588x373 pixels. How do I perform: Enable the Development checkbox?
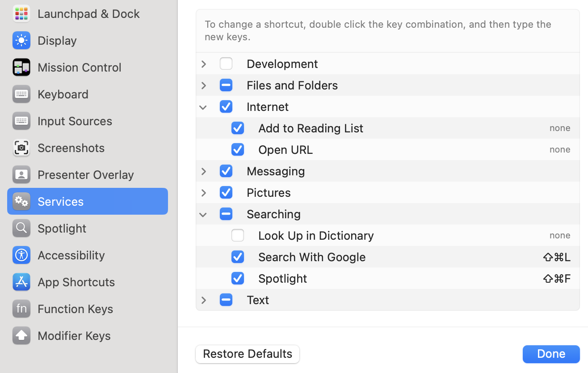click(x=226, y=64)
